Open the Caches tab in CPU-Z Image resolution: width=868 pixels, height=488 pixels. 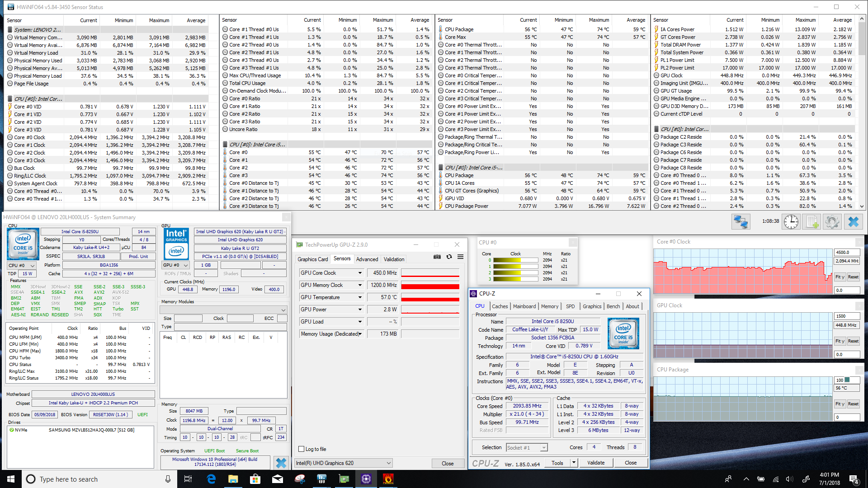click(500, 306)
